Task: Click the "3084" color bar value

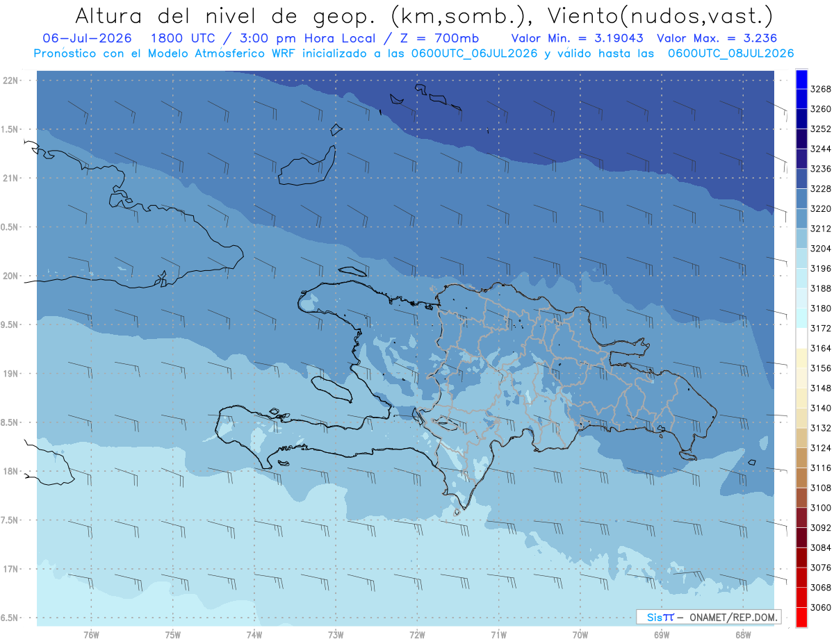Action: 821,547
